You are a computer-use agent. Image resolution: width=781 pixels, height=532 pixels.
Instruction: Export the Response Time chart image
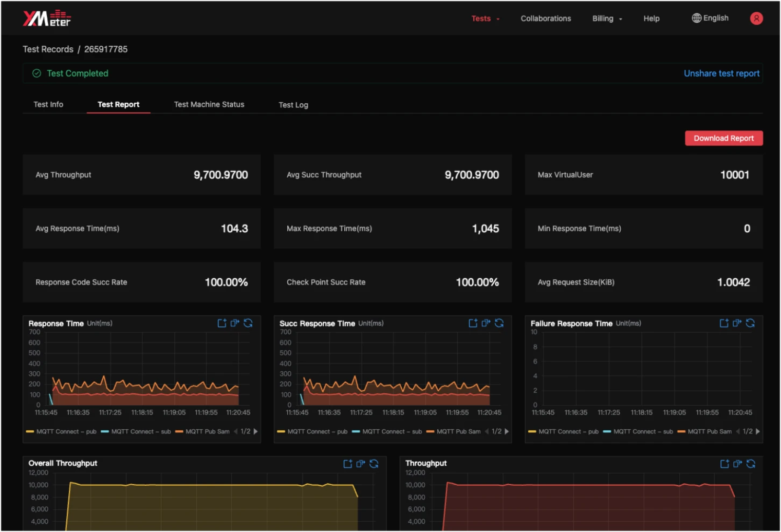pos(222,323)
